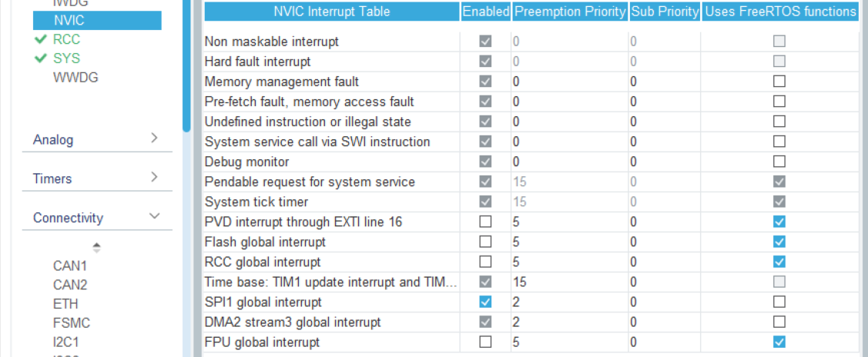Select CAN1 under Connectivity

pyautogui.click(x=70, y=266)
